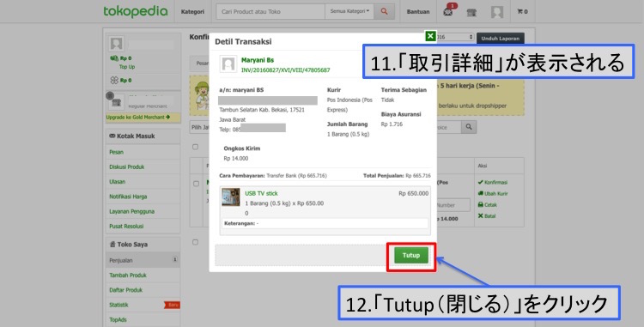Image resolution: width=644 pixels, height=327 pixels.
Task: Click Cetak print action
Action: click(488, 204)
